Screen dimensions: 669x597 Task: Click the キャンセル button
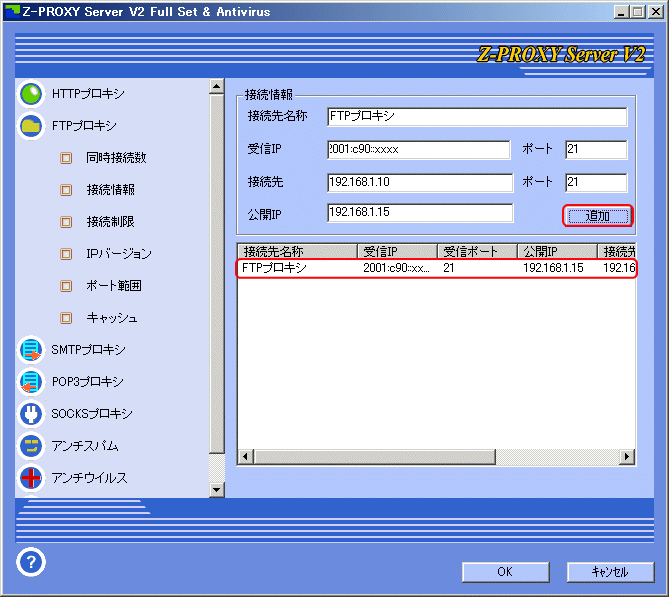pos(610,572)
